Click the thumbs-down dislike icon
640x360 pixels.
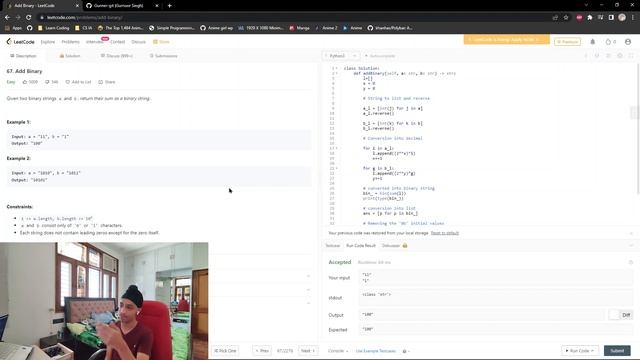click(47, 82)
